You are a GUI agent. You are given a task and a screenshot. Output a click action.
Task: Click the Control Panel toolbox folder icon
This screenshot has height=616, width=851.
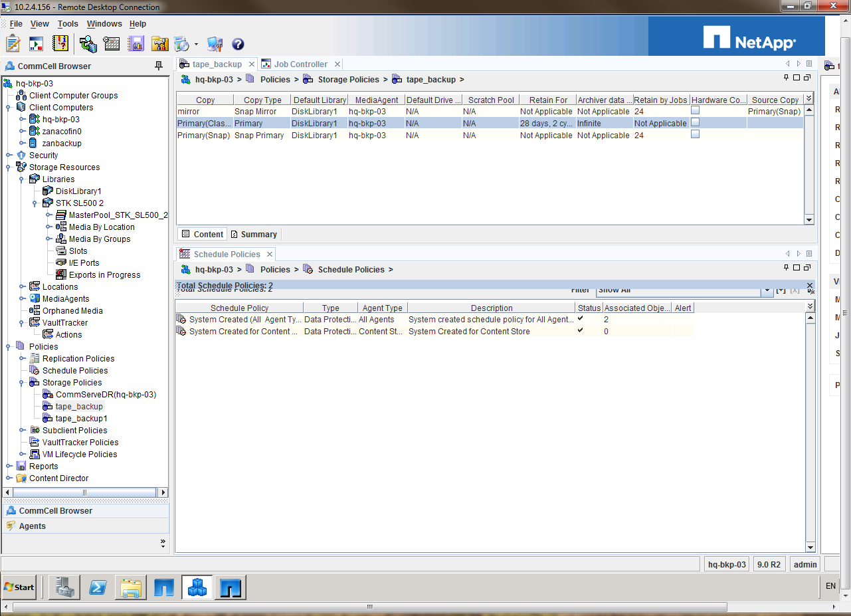[159, 44]
